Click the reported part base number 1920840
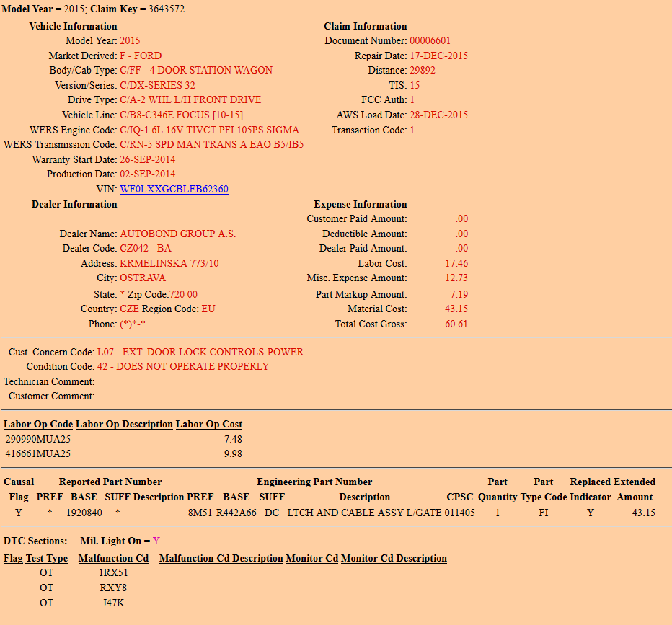 [84, 513]
